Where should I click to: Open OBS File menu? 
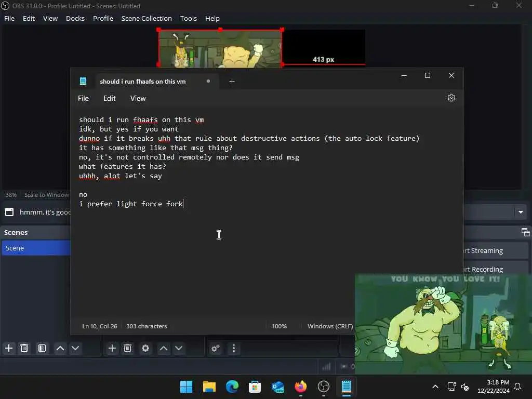[9, 18]
